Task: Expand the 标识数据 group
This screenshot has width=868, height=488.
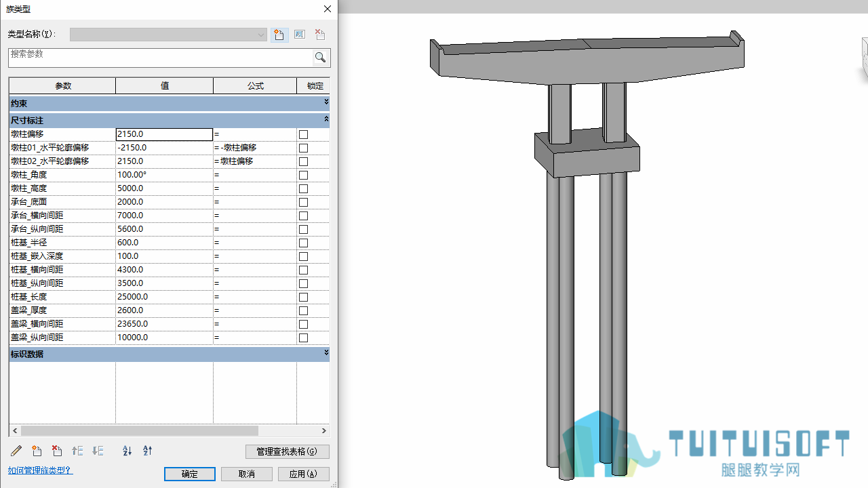Action: (326, 352)
